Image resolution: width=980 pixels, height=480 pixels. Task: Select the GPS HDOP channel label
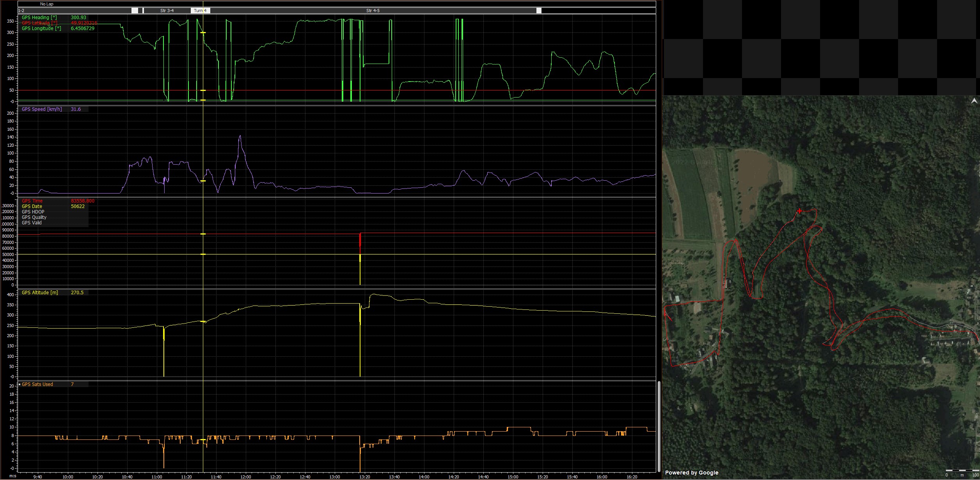click(x=34, y=212)
